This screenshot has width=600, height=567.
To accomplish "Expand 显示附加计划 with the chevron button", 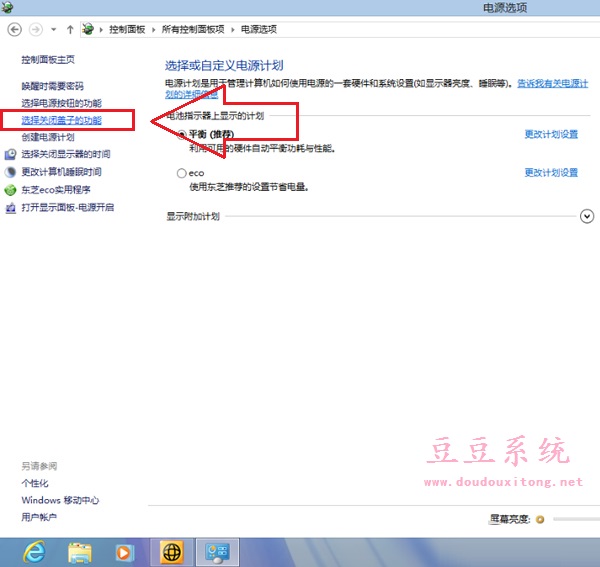I will 587,216.
